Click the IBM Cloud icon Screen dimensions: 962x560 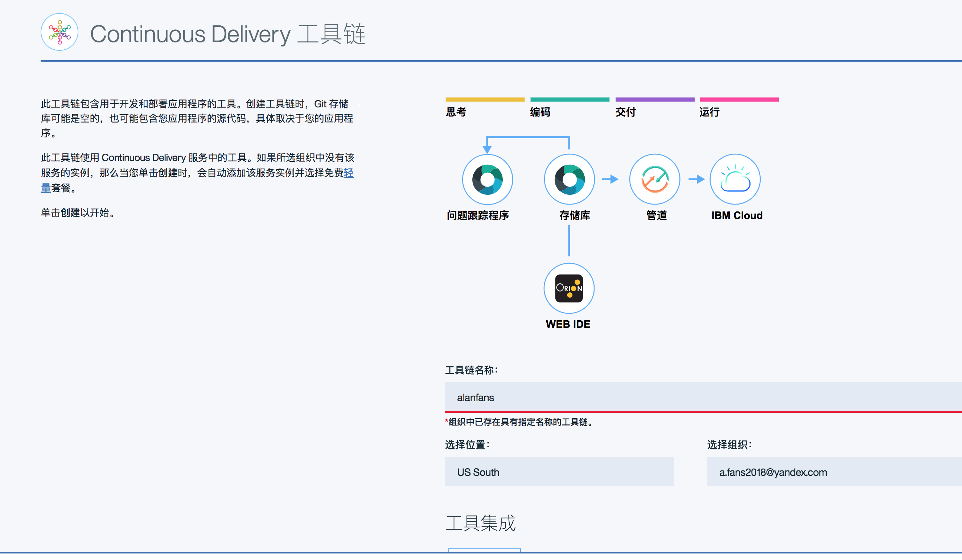(735, 180)
